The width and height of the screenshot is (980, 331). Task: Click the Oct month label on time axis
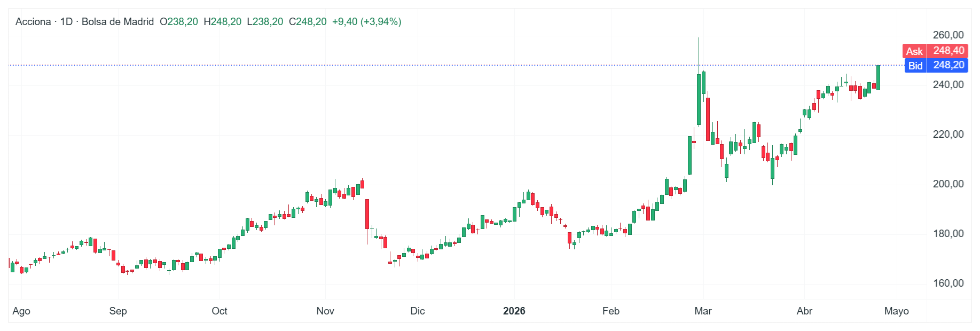(x=219, y=311)
